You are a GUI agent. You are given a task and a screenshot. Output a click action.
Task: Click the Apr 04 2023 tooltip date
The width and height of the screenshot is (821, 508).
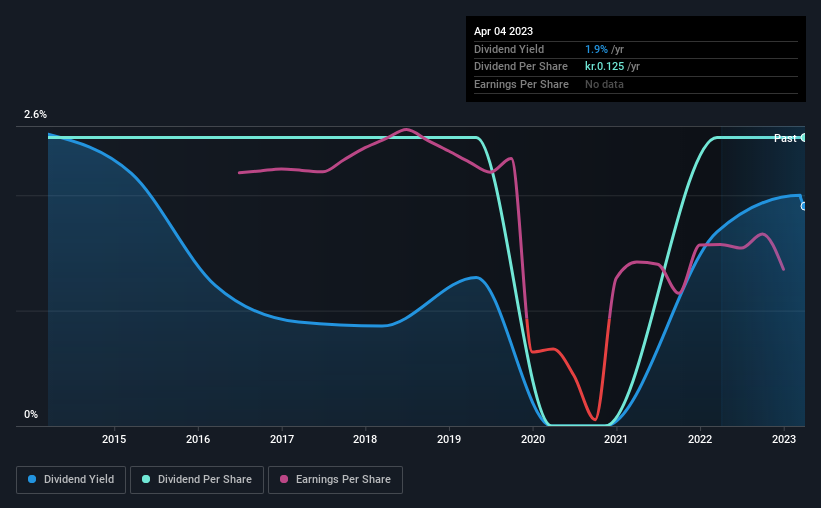503,31
